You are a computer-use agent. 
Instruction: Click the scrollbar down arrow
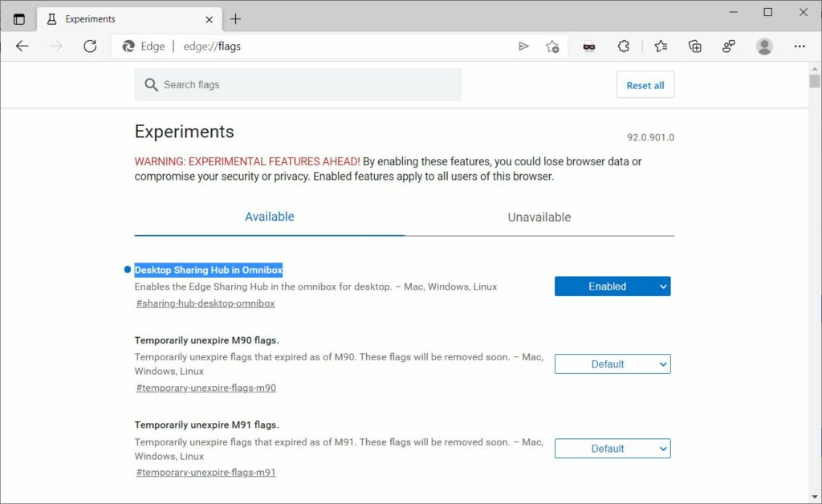pyautogui.click(x=815, y=496)
